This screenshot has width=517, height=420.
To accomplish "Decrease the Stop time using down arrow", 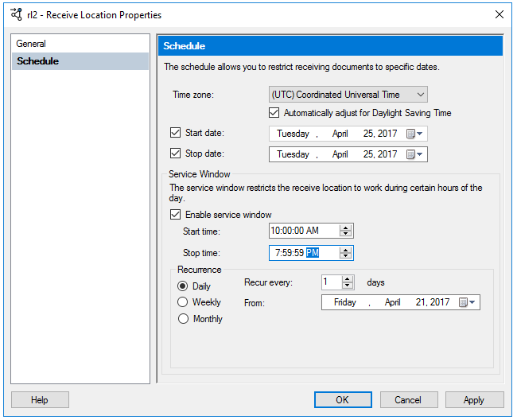I will [345, 256].
